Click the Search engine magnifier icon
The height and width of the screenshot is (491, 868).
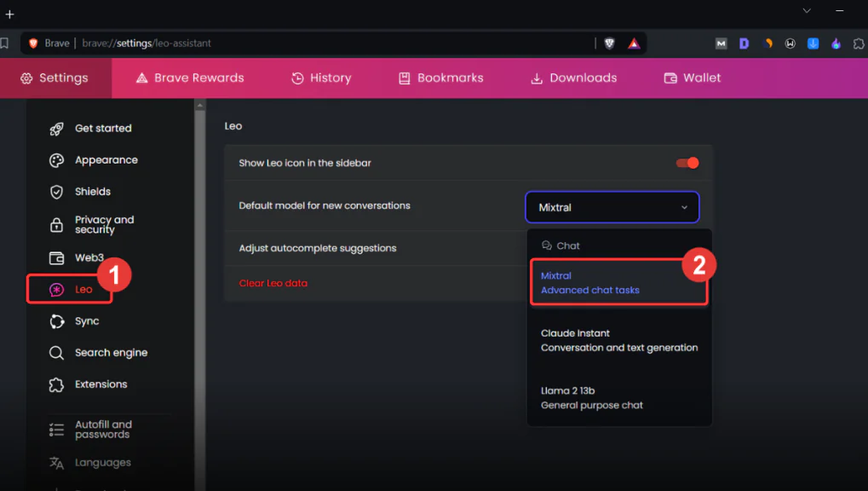tap(56, 353)
